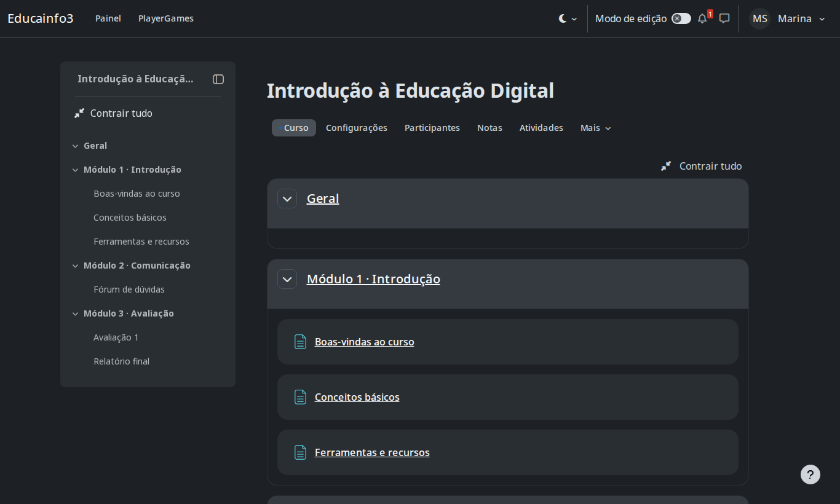Open the Boas-vindas ao curso link in main content

pos(365,342)
